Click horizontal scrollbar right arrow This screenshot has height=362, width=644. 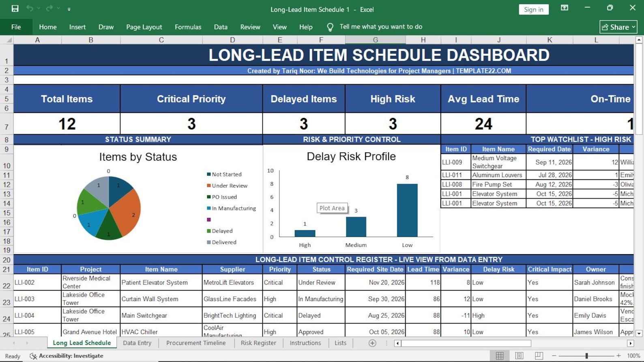[630, 343]
